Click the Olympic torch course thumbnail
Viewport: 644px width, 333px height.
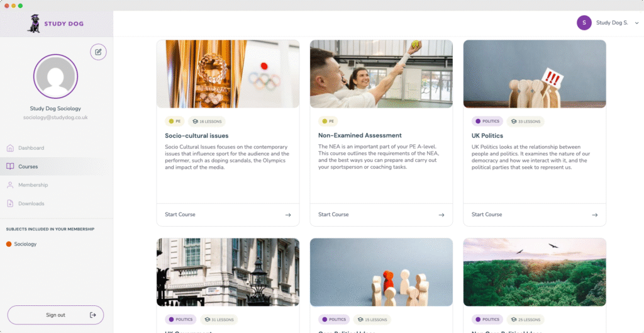228,74
